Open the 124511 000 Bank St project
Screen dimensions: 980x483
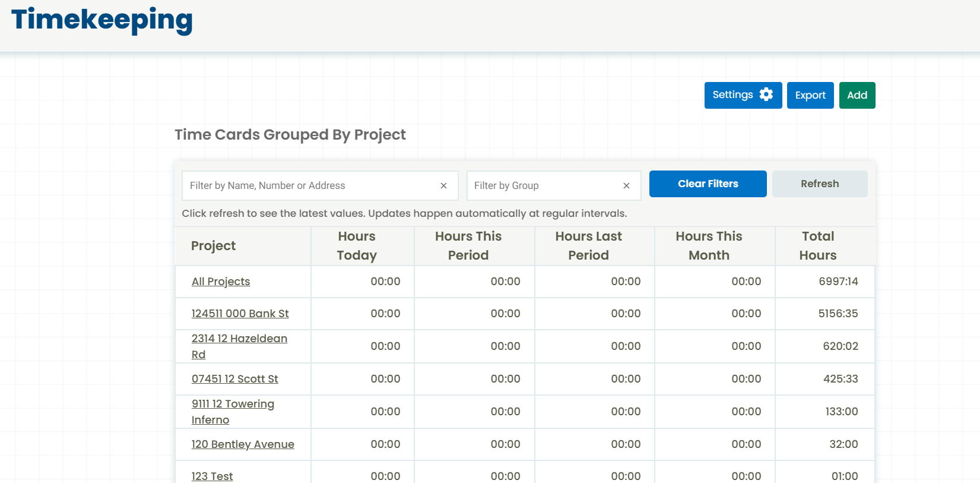pos(240,314)
